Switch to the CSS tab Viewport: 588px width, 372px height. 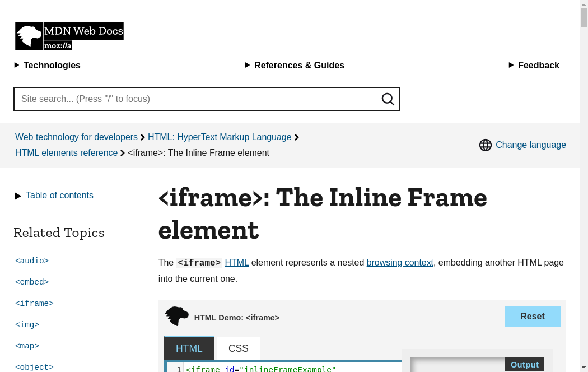click(x=238, y=348)
